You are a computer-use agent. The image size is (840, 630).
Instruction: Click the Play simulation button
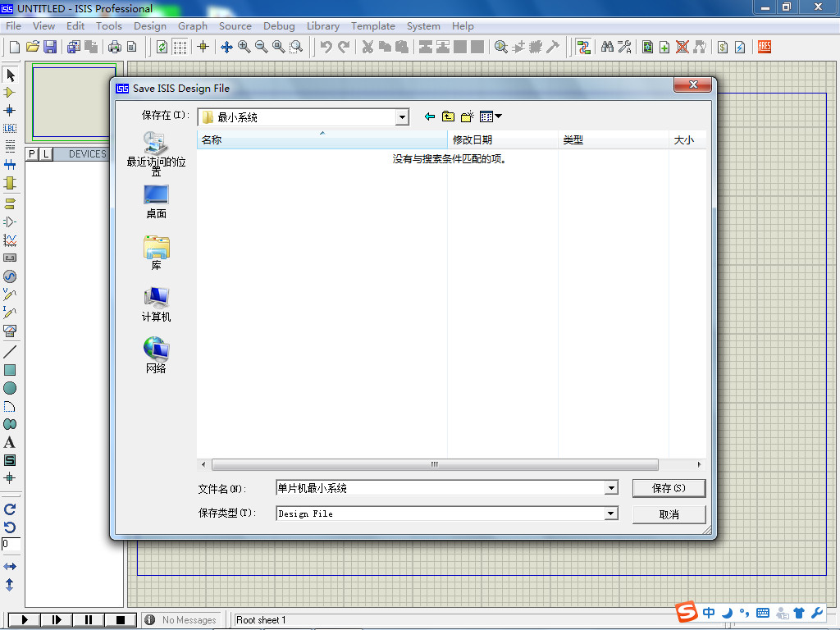point(25,620)
